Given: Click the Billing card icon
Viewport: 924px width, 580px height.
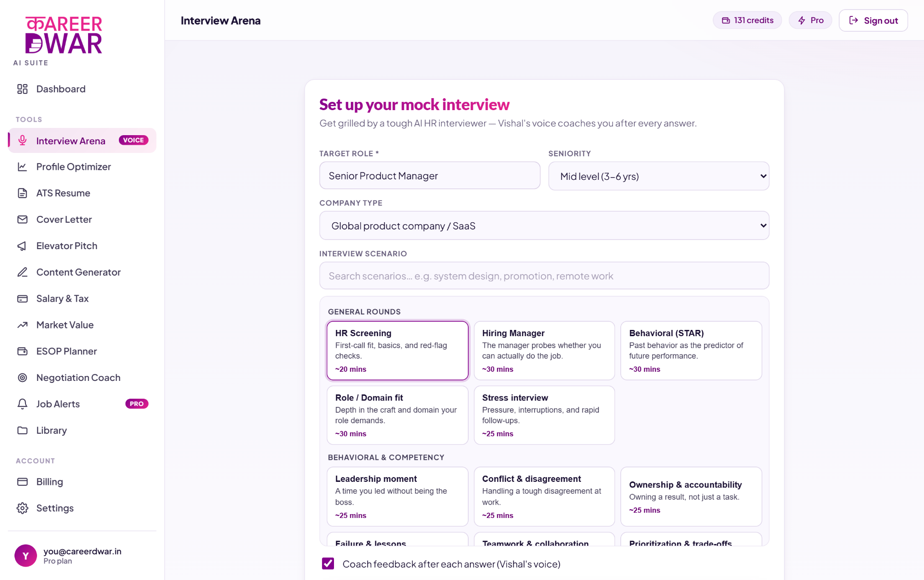Looking at the screenshot, I should tap(23, 482).
